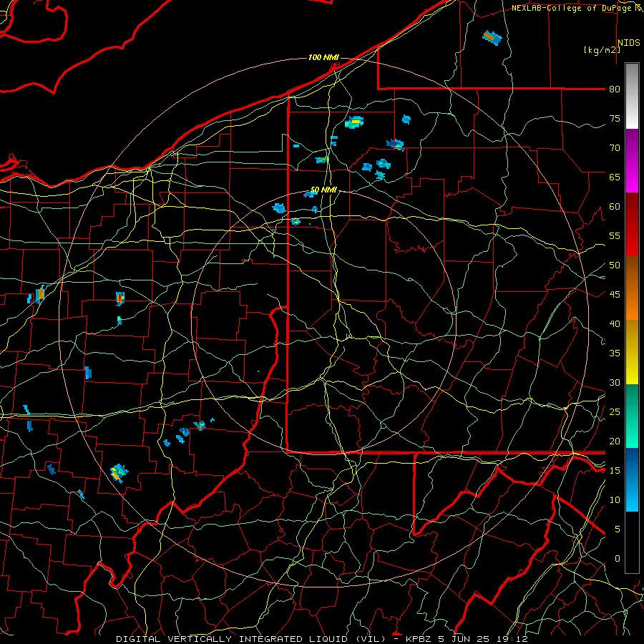Select the legend value 5
The image size is (644, 644).
[618, 530]
